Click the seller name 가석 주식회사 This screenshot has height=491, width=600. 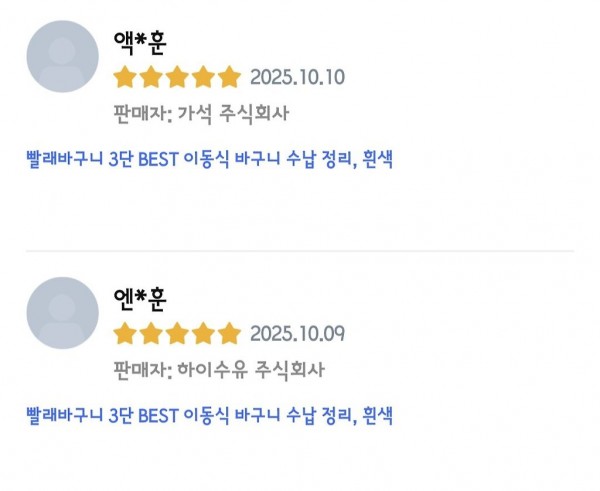233,113
